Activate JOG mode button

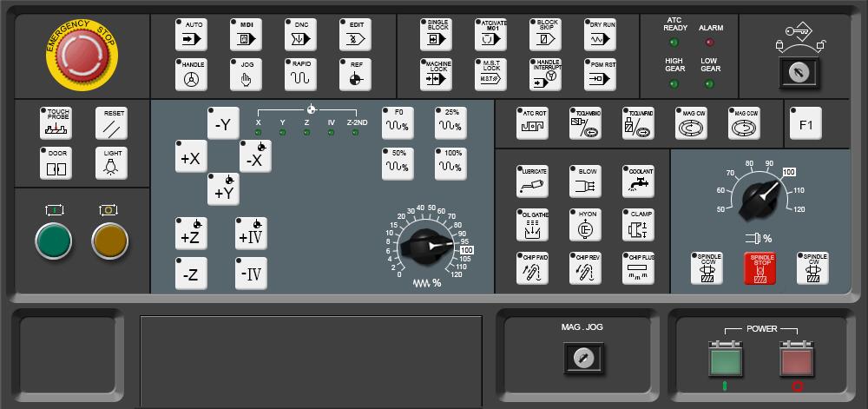246,75
